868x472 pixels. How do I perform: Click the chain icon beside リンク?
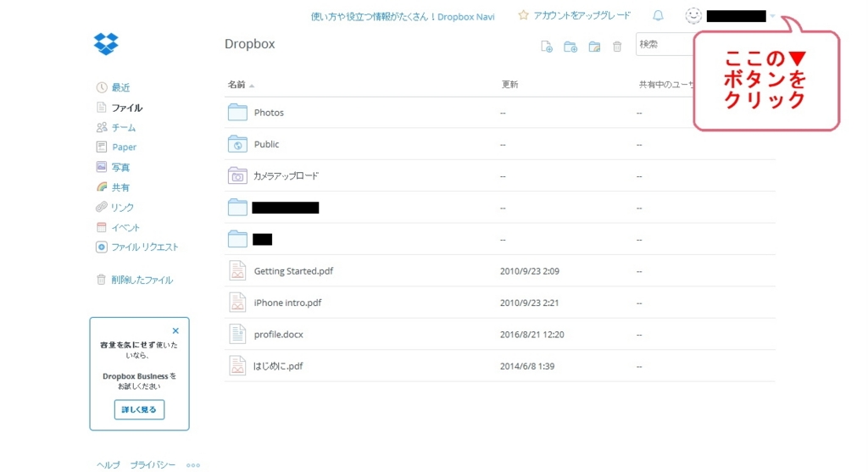(x=101, y=207)
